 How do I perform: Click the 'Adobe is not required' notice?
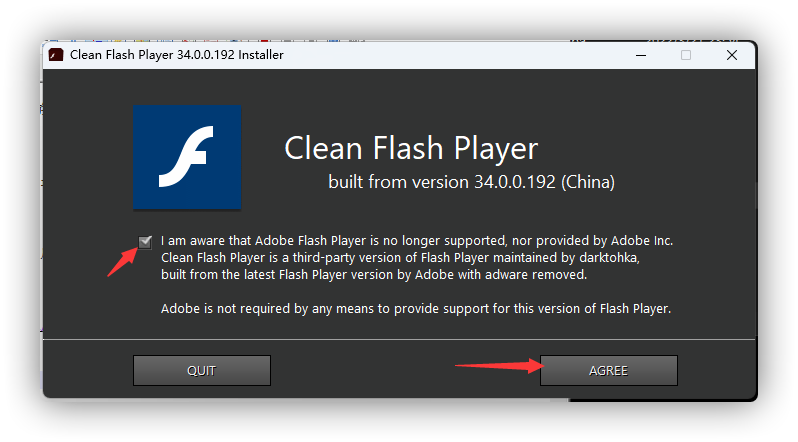[415, 309]
